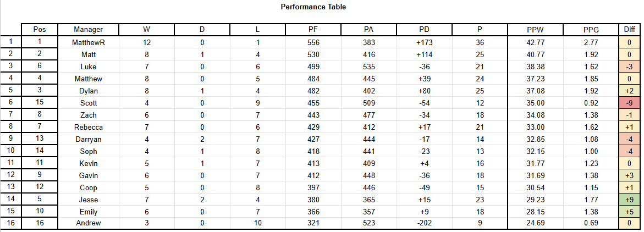Screen dimensions: 644x232
Task: Click Emily's +5 Diff cell
Action: point(629,212)
